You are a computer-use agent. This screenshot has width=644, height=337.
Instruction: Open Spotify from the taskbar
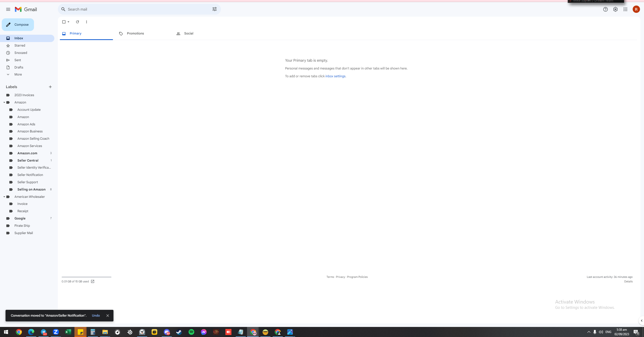[x=191, y=332]
